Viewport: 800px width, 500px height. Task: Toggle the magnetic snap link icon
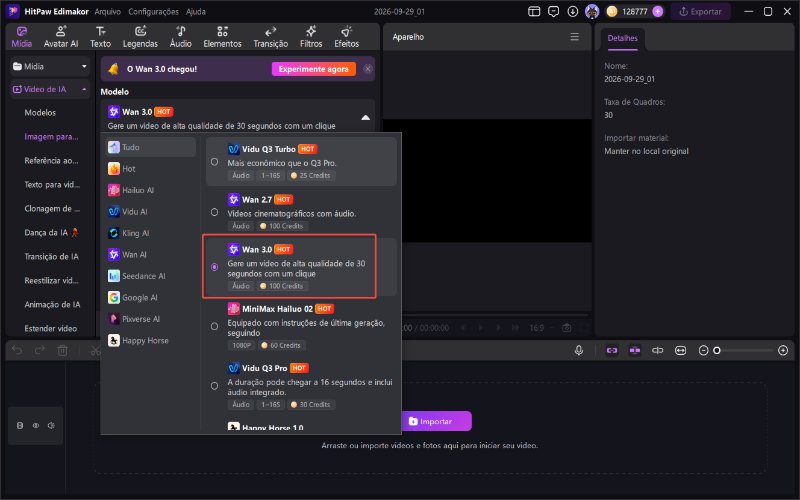(612, 351)
